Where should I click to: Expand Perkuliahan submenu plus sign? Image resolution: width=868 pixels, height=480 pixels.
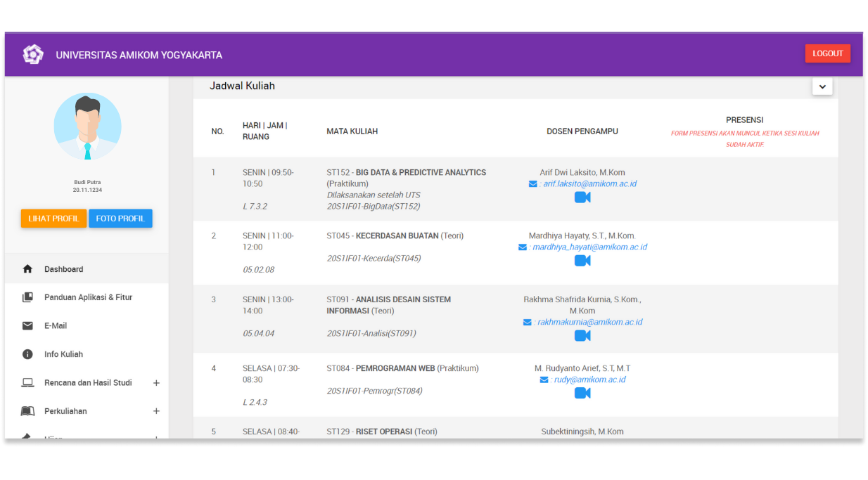156,411
